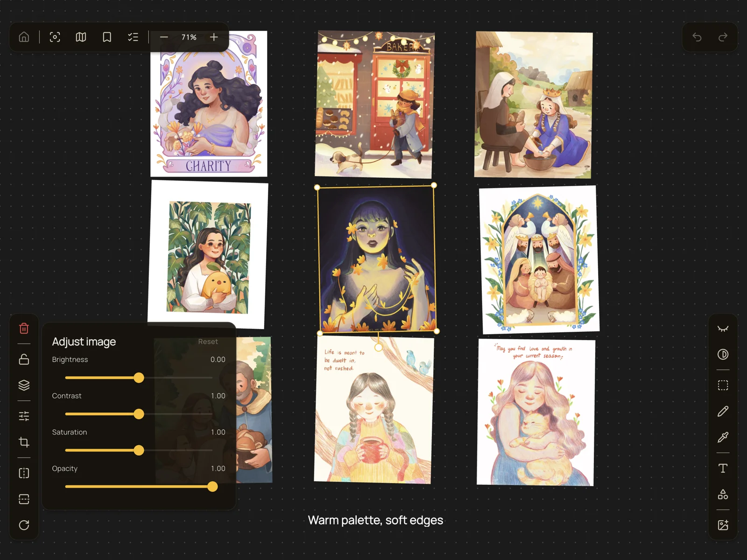
Task: Open the shapes tool
Action: (x=723, y=494)
